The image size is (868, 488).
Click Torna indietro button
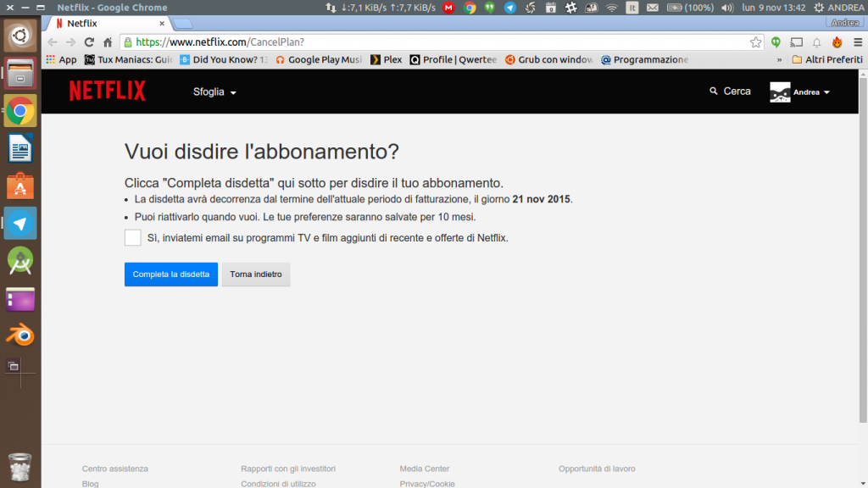(x=256, y=274)
